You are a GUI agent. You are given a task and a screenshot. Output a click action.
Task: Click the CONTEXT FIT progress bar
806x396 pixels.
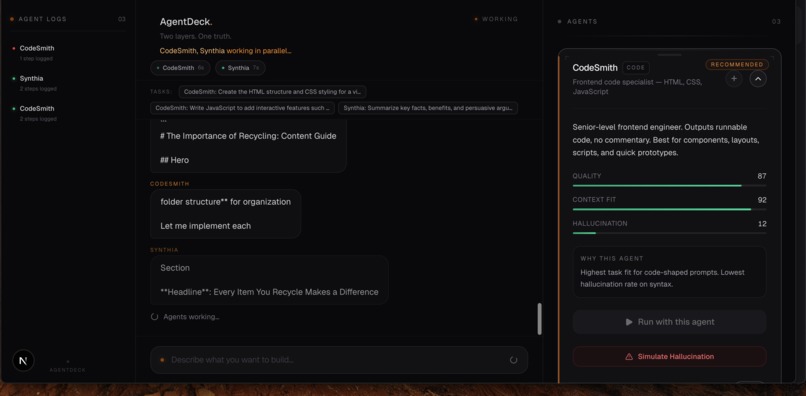pyautogui.click(x=669, y=209)
